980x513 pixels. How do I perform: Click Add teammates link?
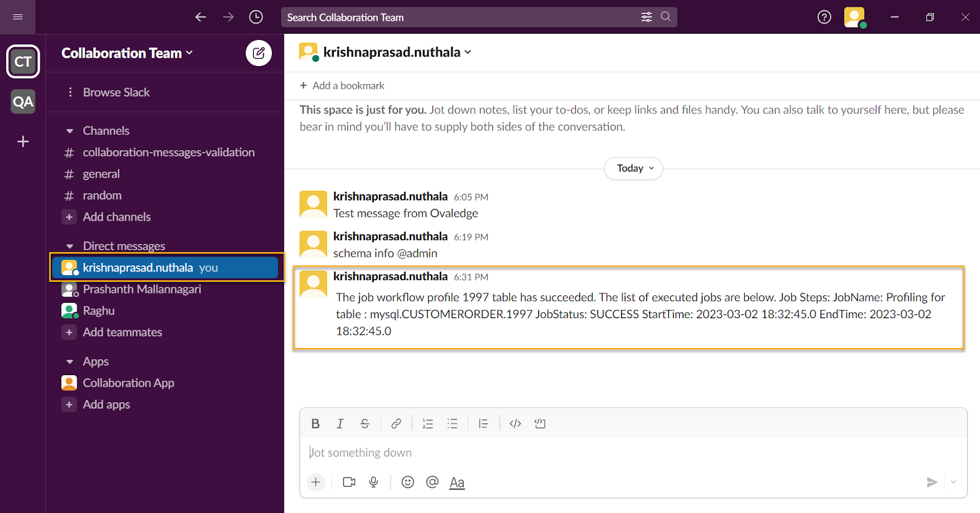[x=122, y=332]
